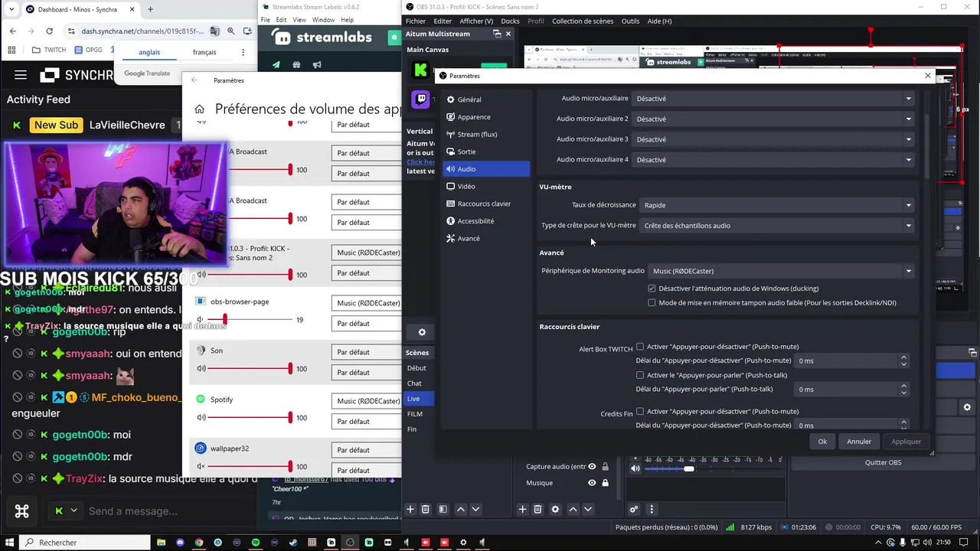The image size is (980, 551).
Task: Open scene filters icon
Action: pyautogui.click(x=443, y=509)
